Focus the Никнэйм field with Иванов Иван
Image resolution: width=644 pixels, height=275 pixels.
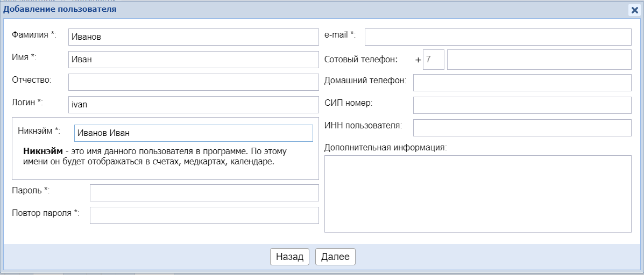pos(193,133)
